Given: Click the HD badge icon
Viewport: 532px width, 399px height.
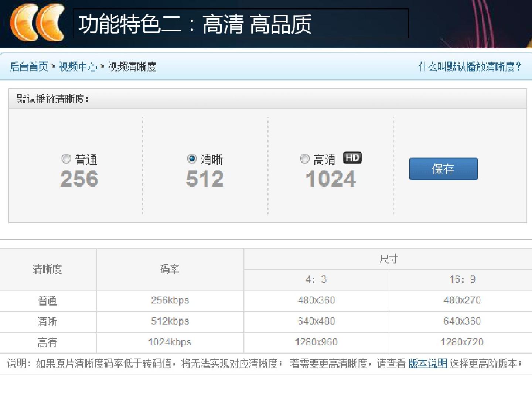Looking at the screenshot, I should [352, 158].
